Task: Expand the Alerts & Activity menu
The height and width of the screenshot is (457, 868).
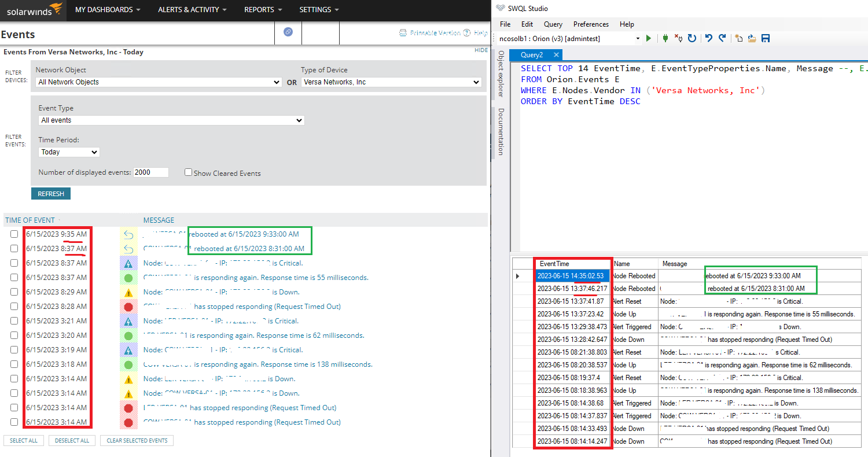Action: click(x=192, y=10)
